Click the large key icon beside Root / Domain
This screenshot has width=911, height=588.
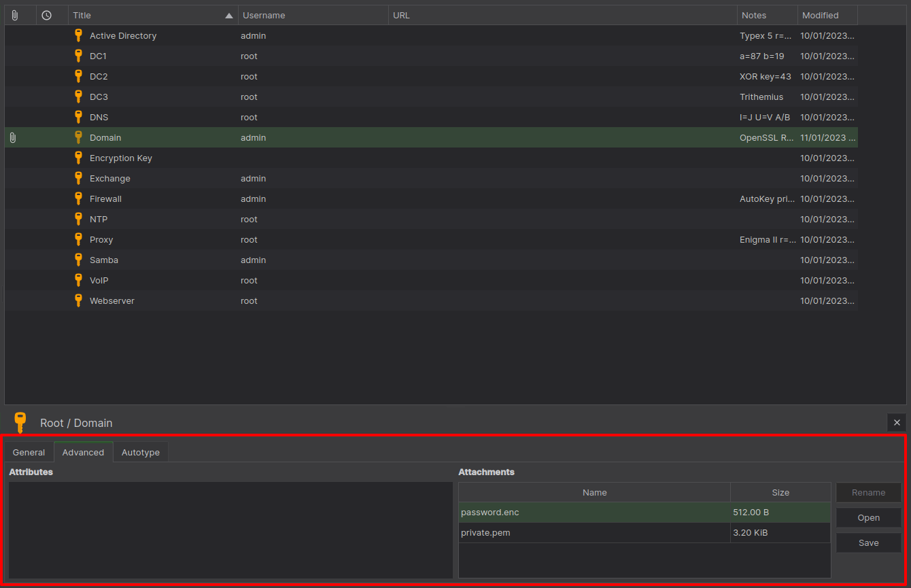[x=20, y=422]
